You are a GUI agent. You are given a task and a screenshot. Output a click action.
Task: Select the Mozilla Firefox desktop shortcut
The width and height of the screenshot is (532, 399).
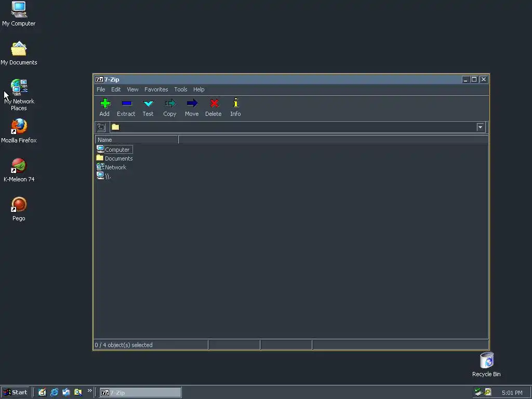coord(19,131)
